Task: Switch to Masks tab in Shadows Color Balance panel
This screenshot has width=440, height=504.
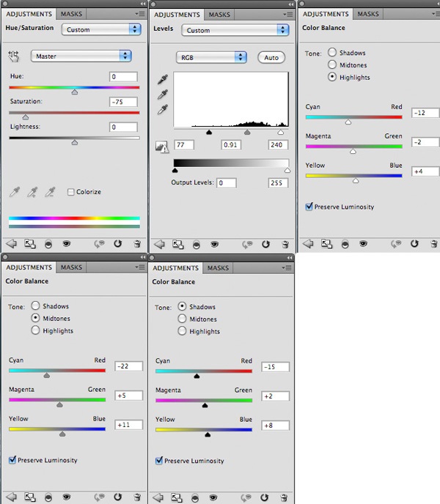Action: tap(219, 268)
